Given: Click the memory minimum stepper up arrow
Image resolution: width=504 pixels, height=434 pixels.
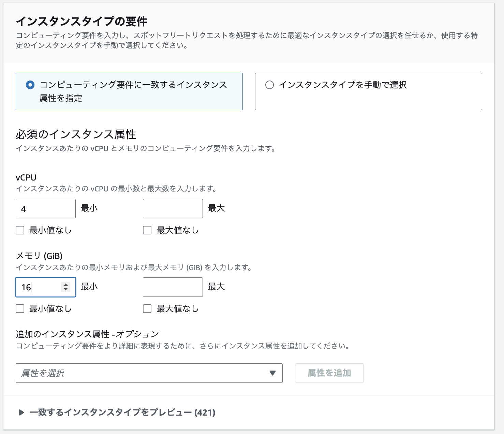Looking at the screenshot, I should (65, 285).
